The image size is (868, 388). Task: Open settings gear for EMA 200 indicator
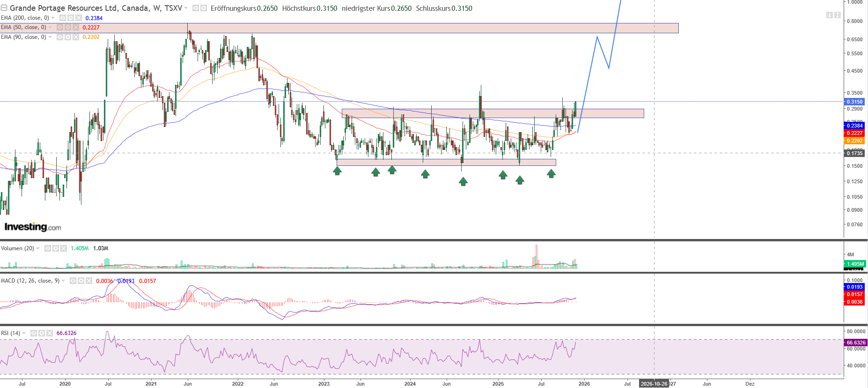(70, 18)
